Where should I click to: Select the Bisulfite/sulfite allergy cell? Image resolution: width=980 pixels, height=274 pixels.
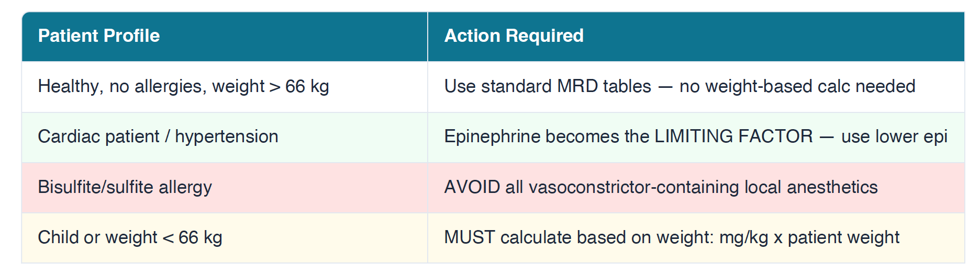point(125,187)
